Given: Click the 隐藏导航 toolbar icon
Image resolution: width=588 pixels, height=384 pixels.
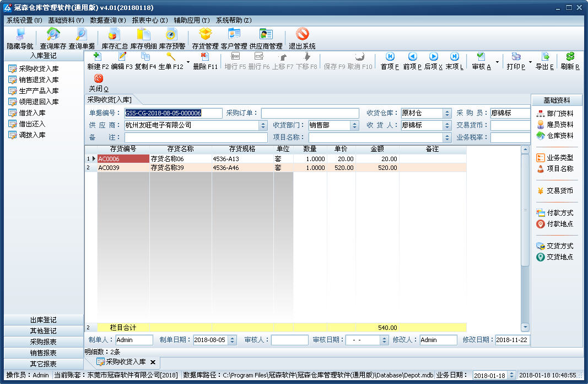Looking at the screenshot, I should click(x=20, y=39).
